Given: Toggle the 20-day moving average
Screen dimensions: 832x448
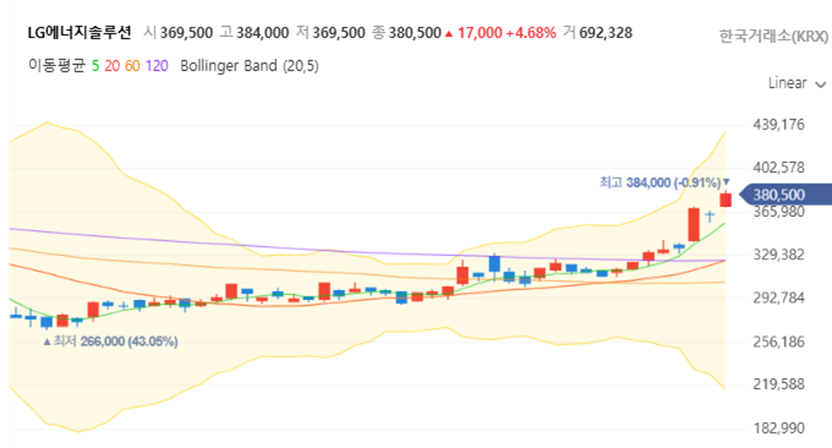Looking at the screenshot, I should pos(112,66).
